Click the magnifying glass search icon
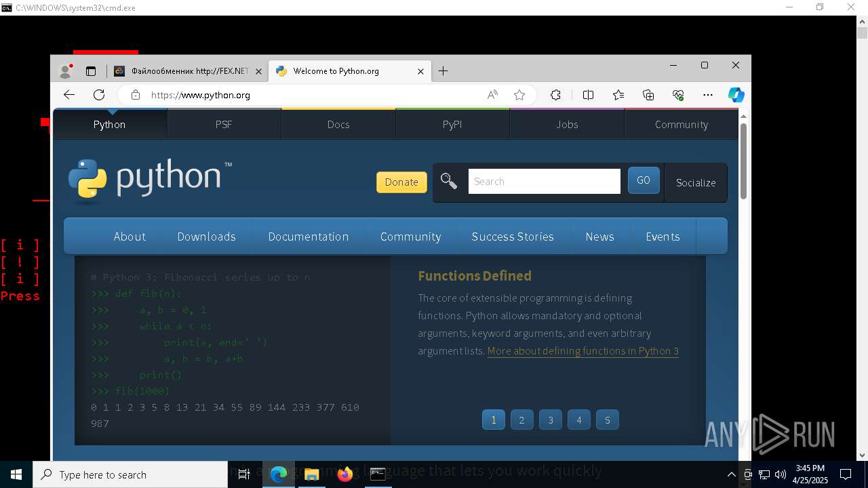The image size is (868, 488). pyautogui.click(x=448, y=181)
